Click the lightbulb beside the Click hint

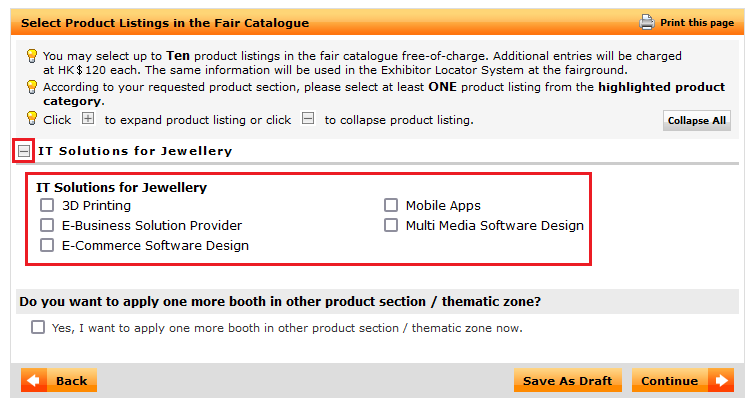click(x=32, y=118)
